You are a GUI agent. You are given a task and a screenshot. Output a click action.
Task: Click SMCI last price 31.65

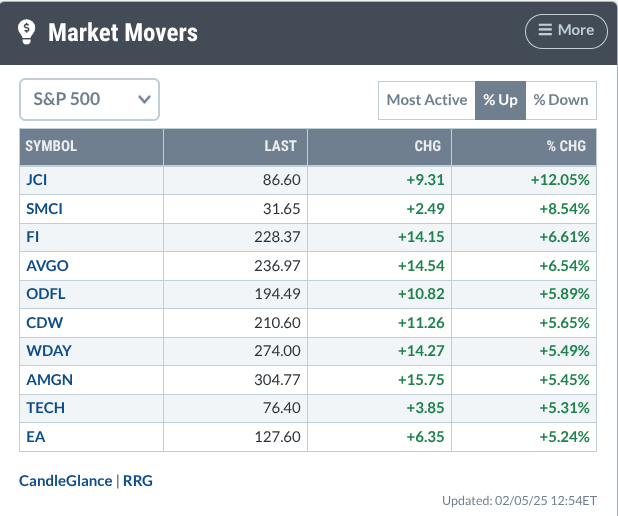tap(282, 209)
